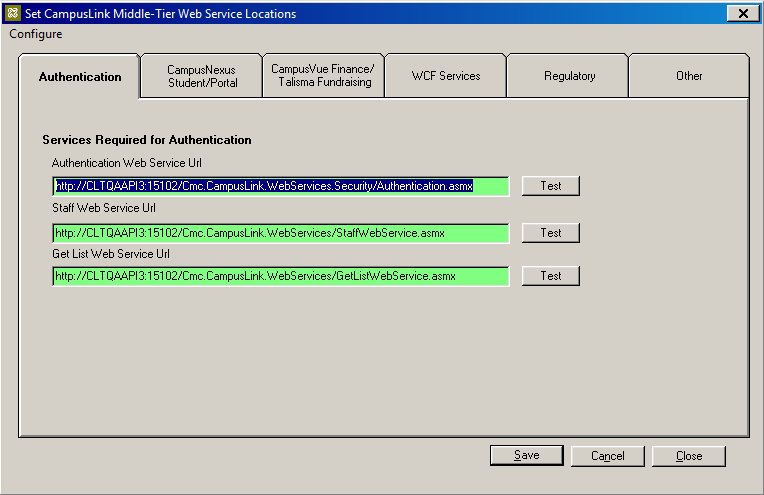Go to the WCF Services tab
764x495 pixels.
tap(446, 76)
